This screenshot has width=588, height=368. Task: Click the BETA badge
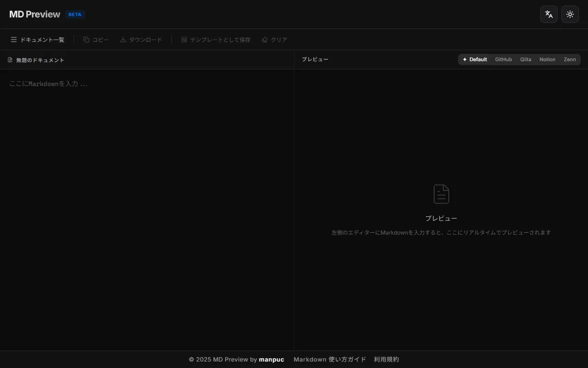(x=75, y=14)
